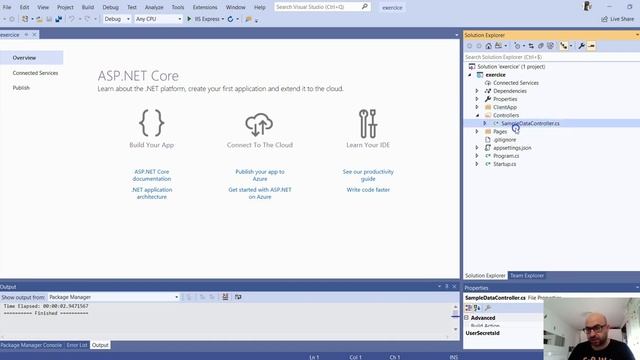
Task: Expand the appsettings.json node
Action: pos(477,148)
